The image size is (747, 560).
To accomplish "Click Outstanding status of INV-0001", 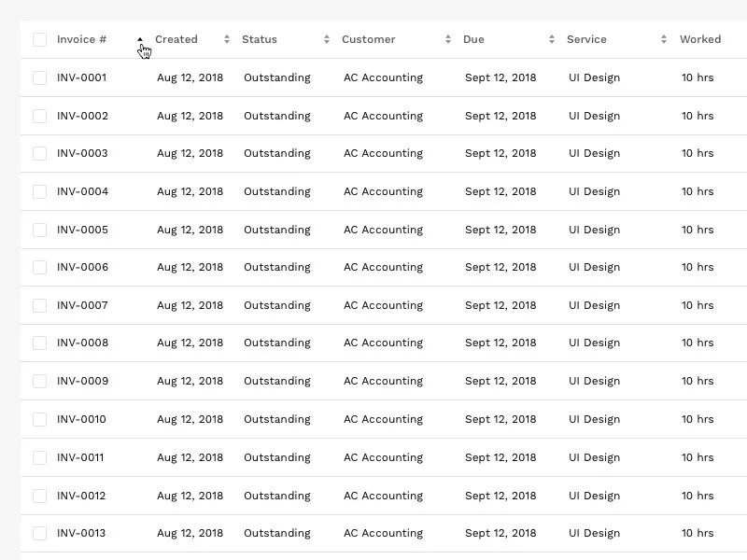I will click(277, 77).
